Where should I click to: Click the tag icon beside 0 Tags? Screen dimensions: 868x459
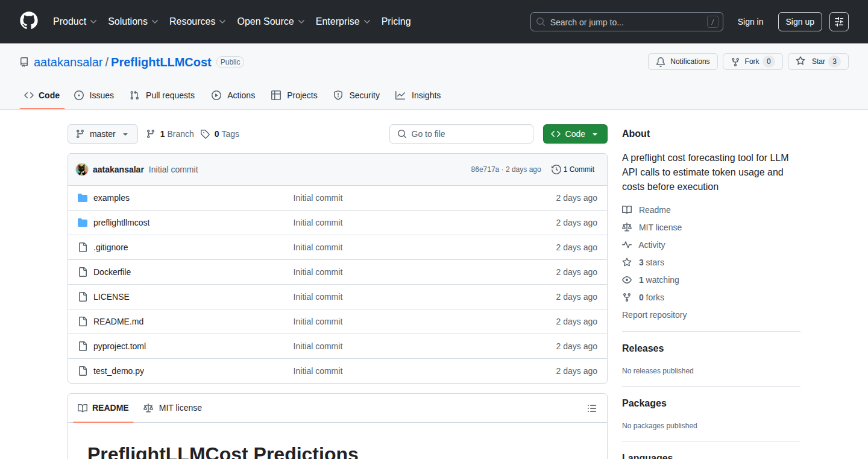[x=205, y=134]
